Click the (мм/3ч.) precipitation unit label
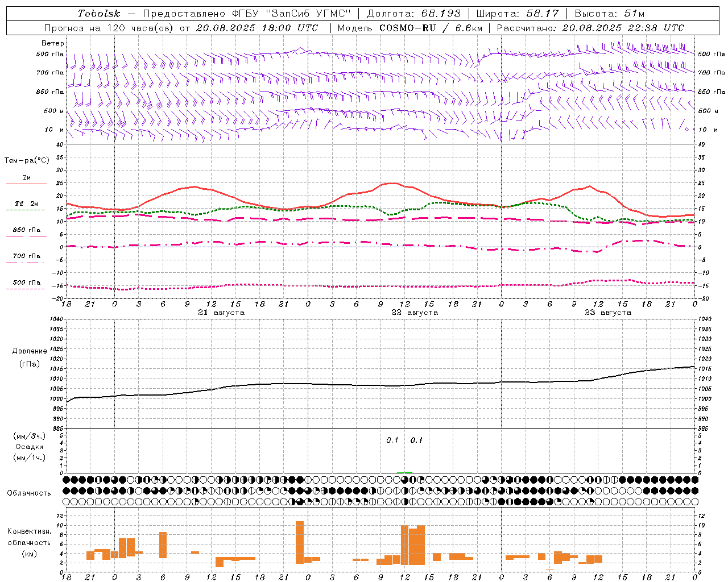Screen dimensions: 728x582 coord(30,436)
